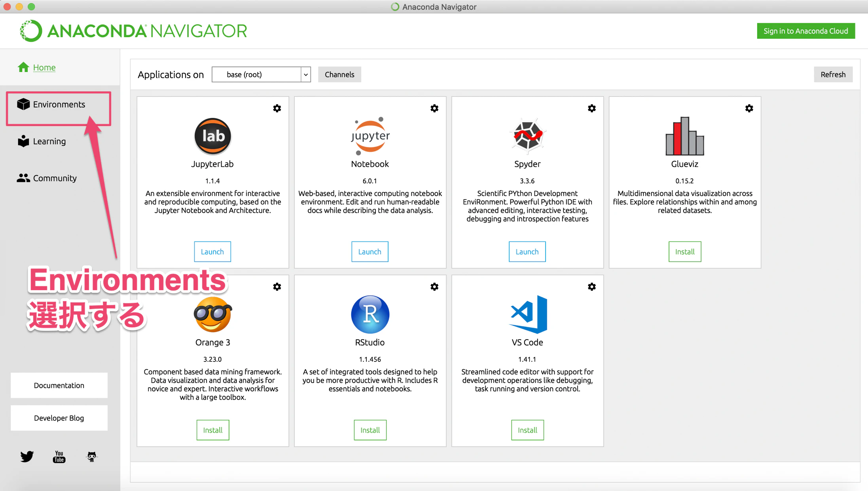Screen dimensions: 868x491
Task: Open Spyder card settings gear
Action: pos(592,108)
